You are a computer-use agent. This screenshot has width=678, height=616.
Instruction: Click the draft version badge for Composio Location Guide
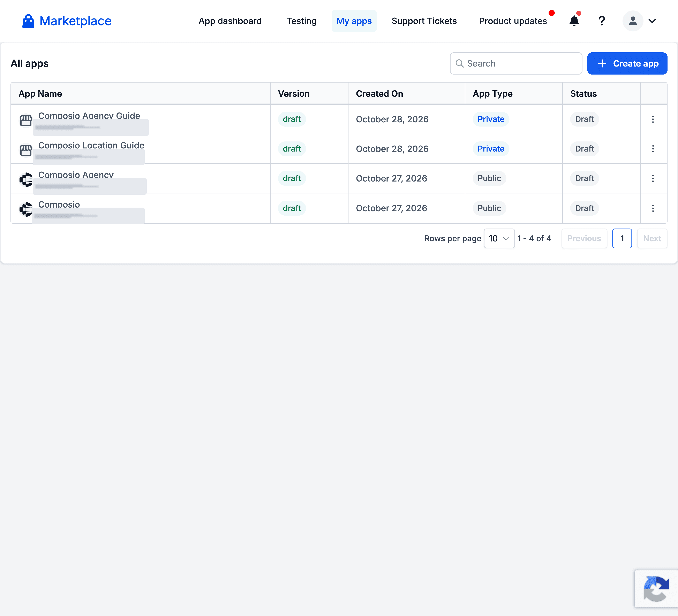(x=292, y=149)
